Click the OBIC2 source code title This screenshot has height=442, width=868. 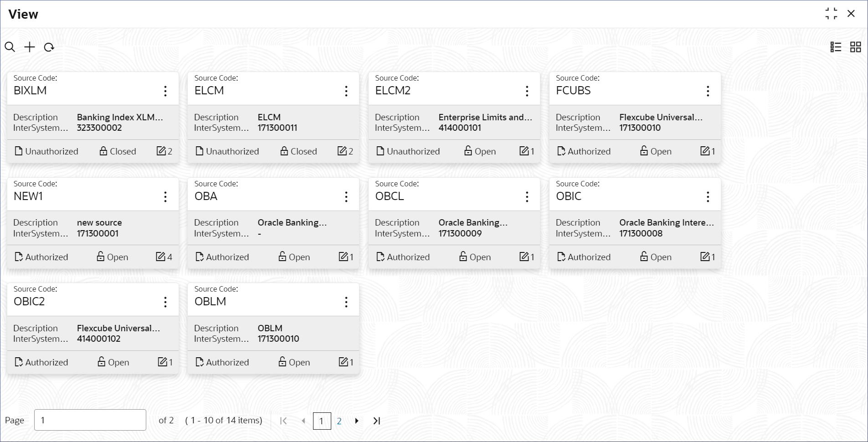tap(29, 301)
